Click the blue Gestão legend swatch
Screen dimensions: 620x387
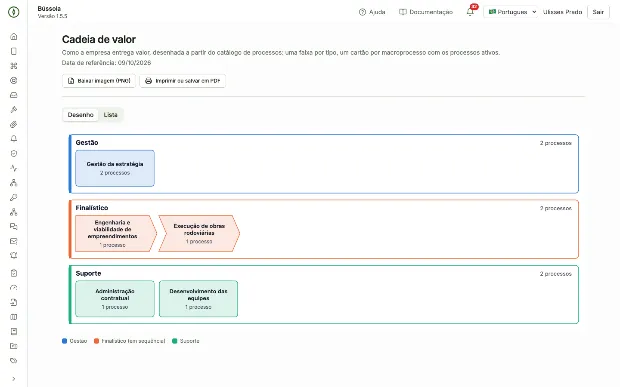pyautogui.click(x=64, y=341)
